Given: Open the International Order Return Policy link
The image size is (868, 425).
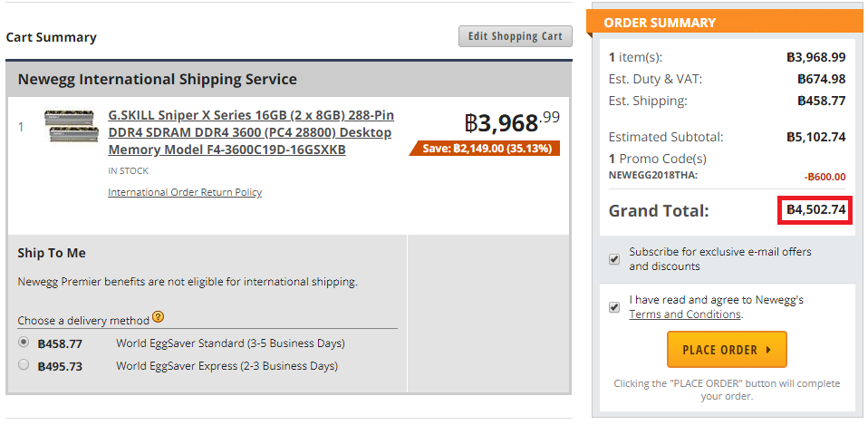Looking at the screenshot, I should (x=185, y=192).
